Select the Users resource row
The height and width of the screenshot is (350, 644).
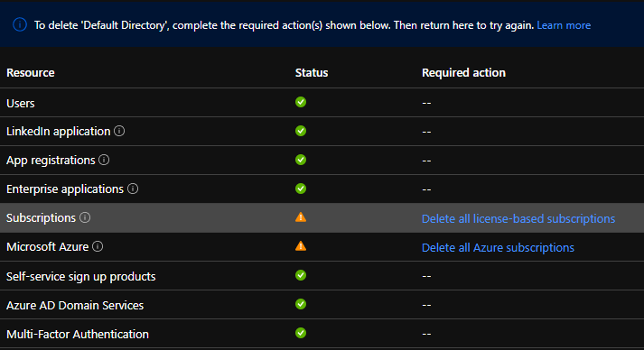coord(322,103)
